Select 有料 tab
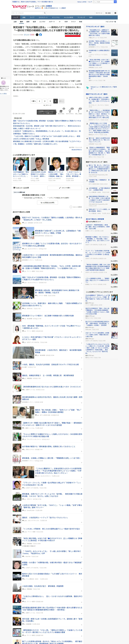 click(91, 17)
